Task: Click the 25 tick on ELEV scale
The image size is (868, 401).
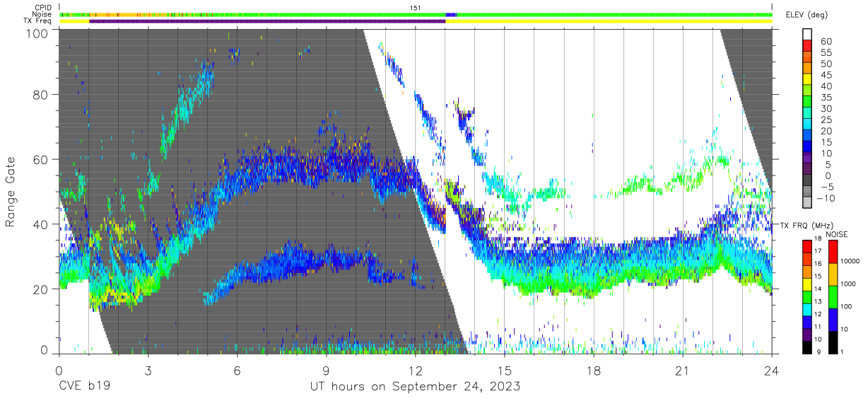Action: click(825, 120)
